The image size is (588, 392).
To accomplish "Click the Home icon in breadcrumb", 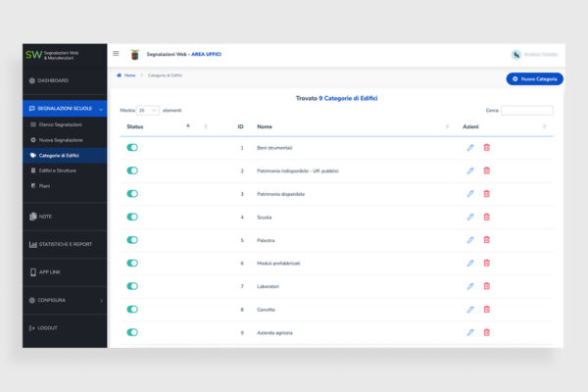I will point(121,74).
